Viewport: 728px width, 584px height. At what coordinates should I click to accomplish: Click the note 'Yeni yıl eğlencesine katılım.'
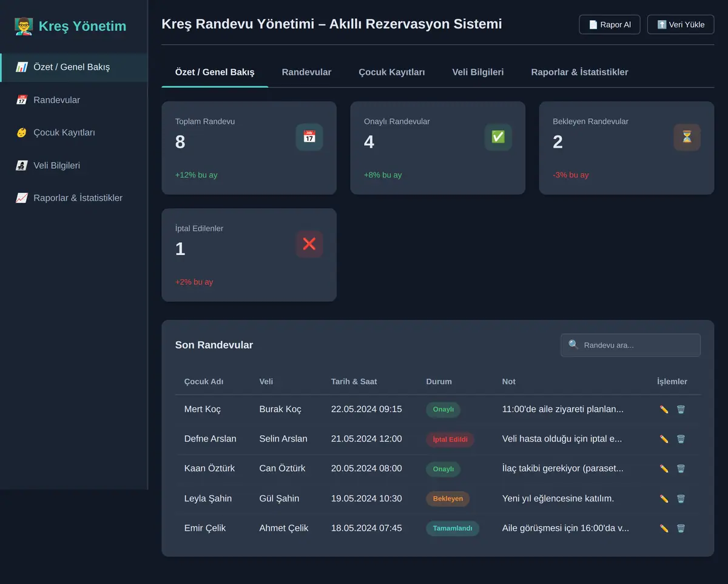(558, 498)
